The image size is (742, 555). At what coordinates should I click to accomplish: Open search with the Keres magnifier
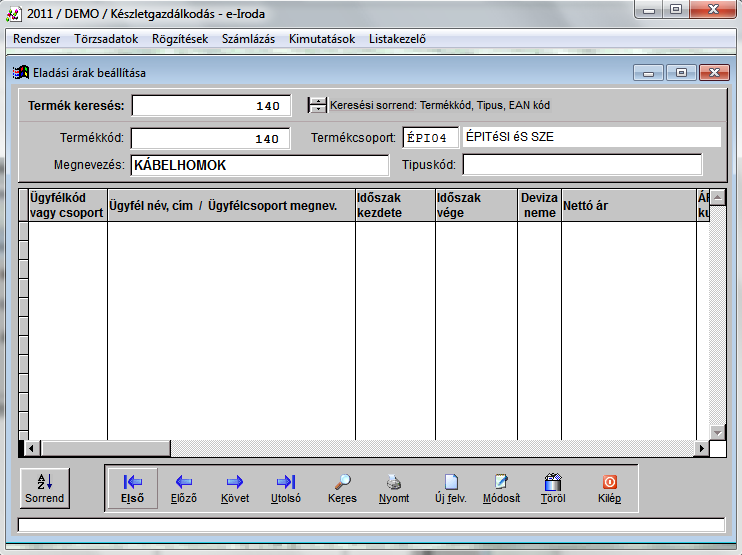pos(342,488)
